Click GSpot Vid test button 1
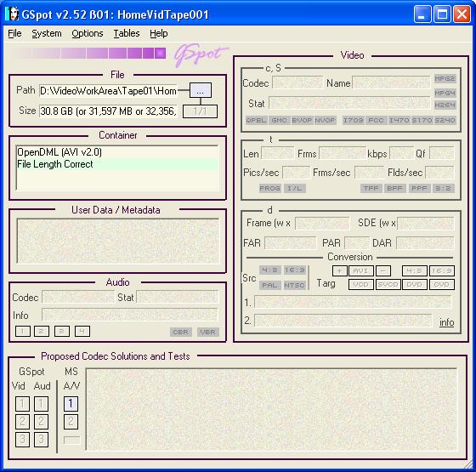 click(x=22, y=404)
